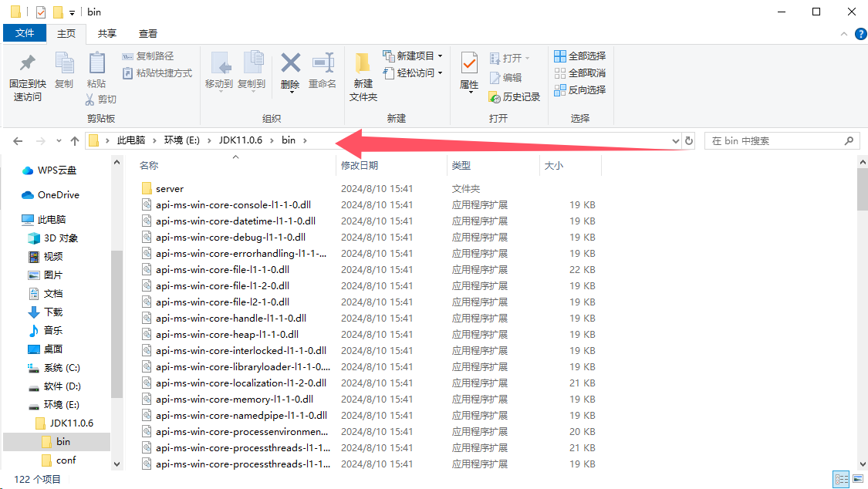
Task: Collapse the ribbon with the chevron
Action: click(x=844, y=33)
